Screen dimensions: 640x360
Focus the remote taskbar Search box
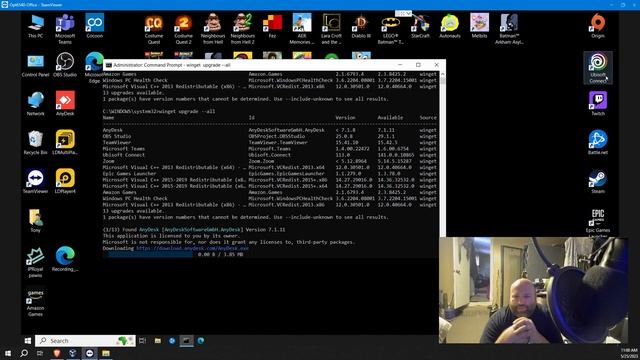pos(85,340)
